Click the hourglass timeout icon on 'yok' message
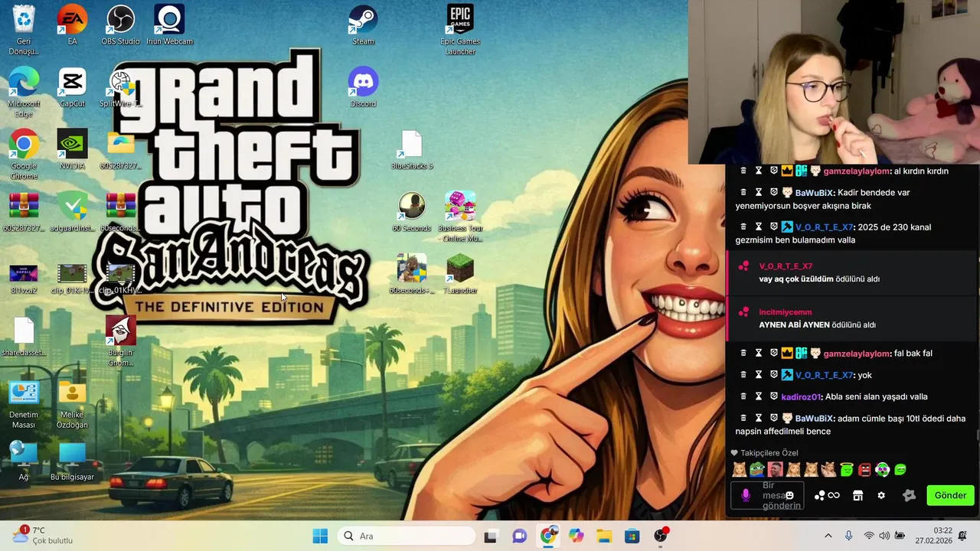The height and width of the screenshot is (551, 980). point(759,375)
